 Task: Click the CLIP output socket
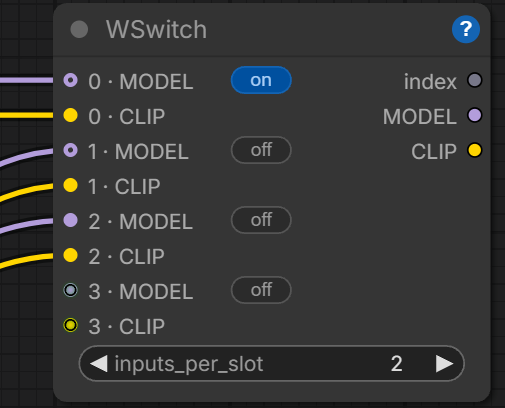[475, 150]
